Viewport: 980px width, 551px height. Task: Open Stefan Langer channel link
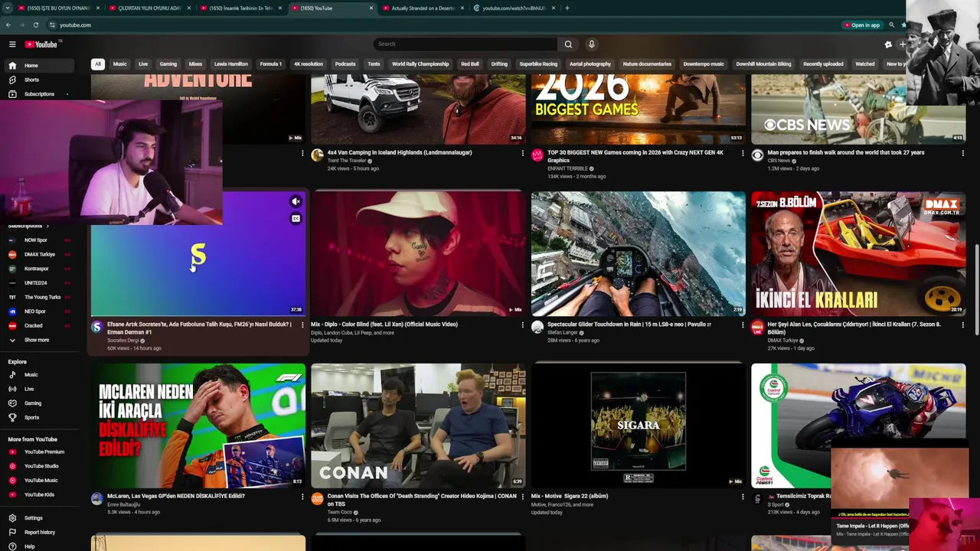click(x=563, y=333)
